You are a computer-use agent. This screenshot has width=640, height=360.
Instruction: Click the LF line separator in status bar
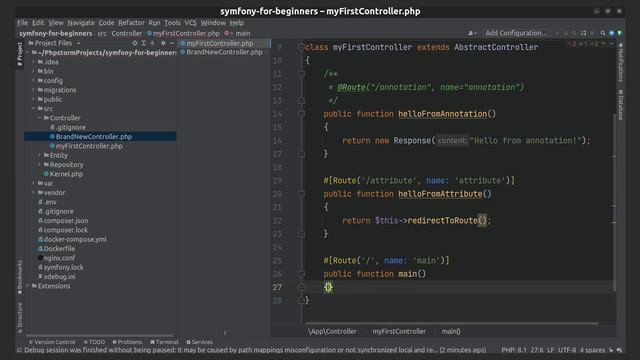pyautogui.click(x=550, y=350)
